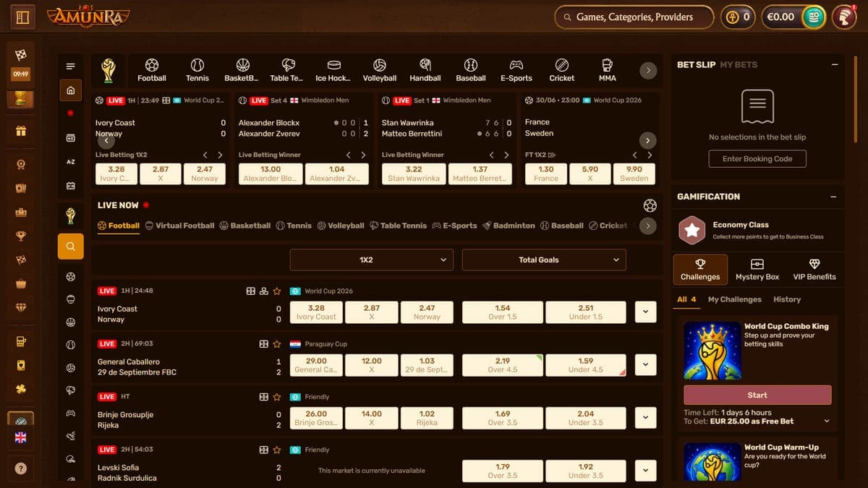Image resolution: width=868 pixels, height=488 pixels.
Task: Pick the Baseball sport icon in top carousel
Action: tap(471, 70)
